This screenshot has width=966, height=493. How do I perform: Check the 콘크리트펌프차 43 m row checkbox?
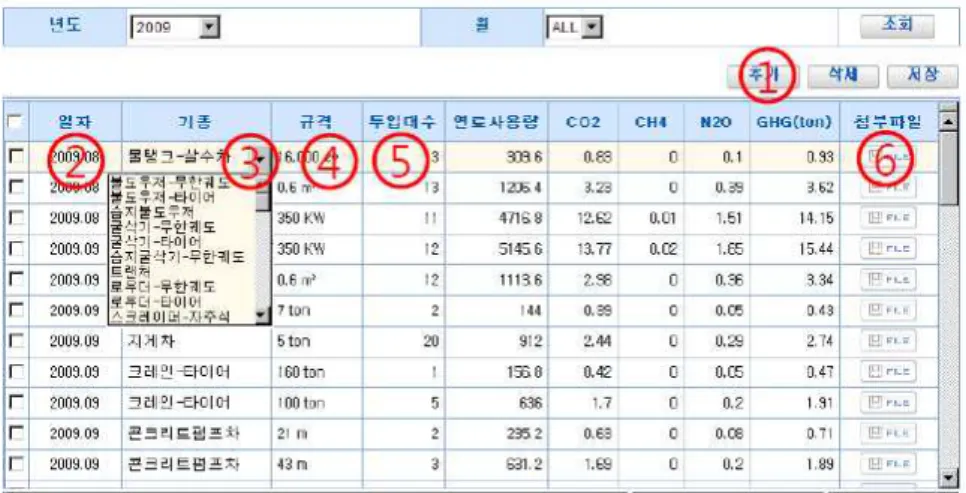click(15, 464)
